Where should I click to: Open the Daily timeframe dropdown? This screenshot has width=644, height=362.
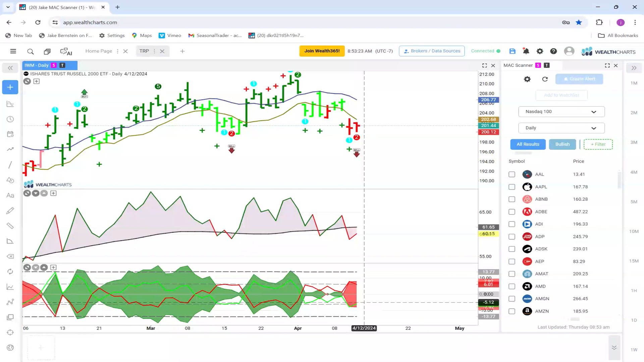tap(561, 128)
